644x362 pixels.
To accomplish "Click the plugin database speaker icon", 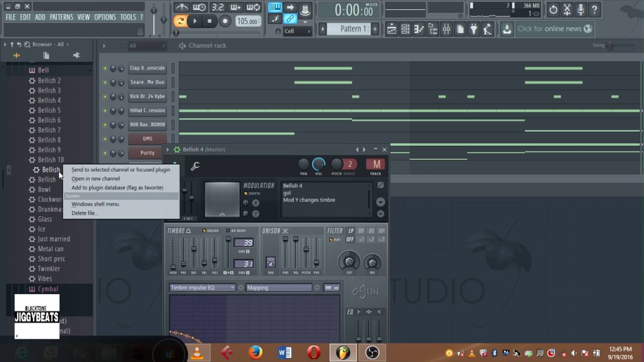I will coord(76,55).
